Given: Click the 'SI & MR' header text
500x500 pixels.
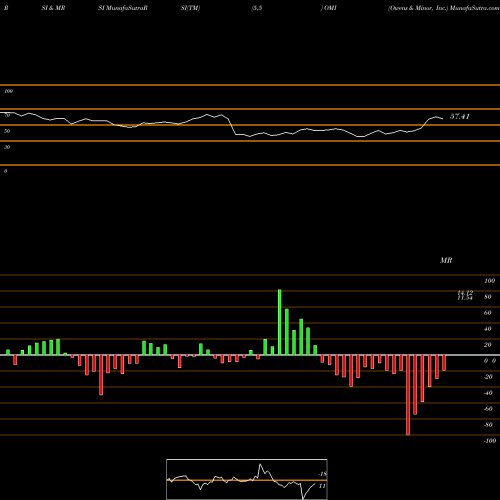Looking at the screenshot, I should pyautogui.click(x=53, y=8).
